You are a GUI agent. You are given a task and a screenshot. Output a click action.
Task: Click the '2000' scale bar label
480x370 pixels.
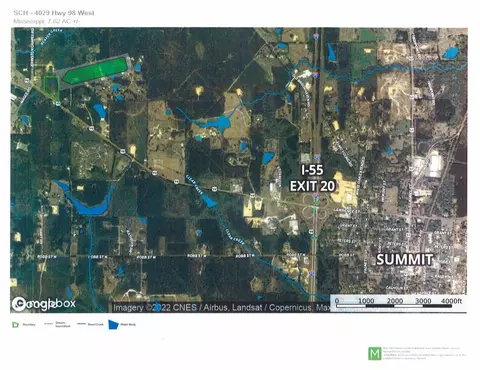coord(395,301)
